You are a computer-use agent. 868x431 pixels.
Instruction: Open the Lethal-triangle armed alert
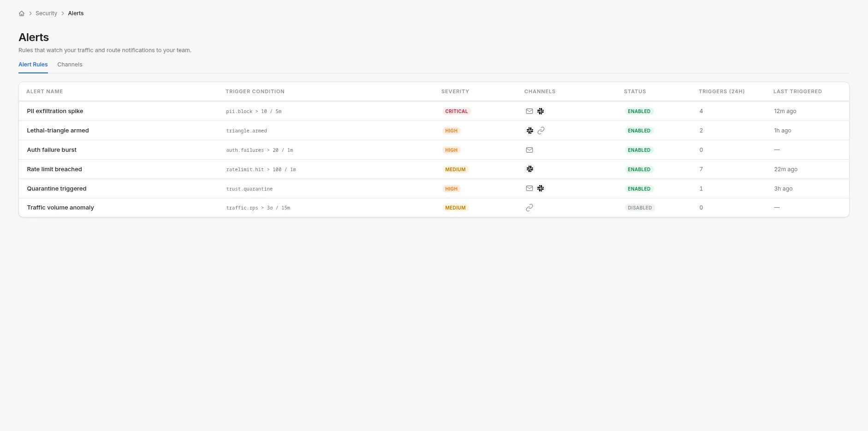click(x=58, y=131)
